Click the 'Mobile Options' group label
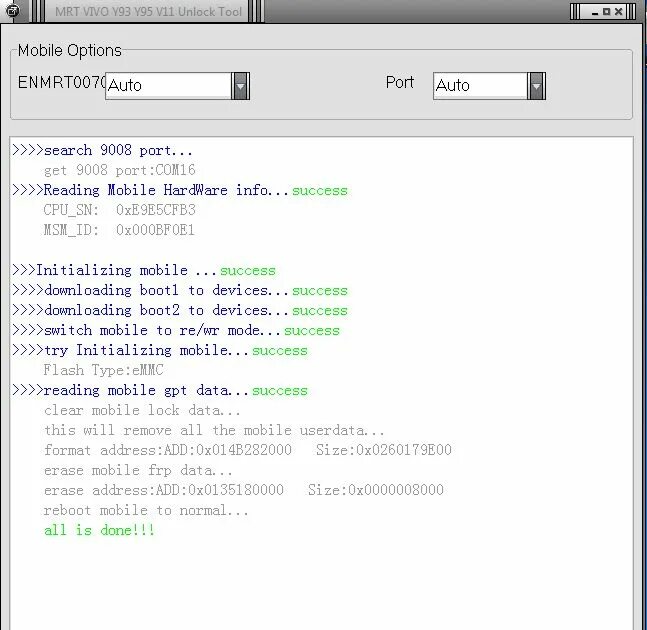This screenshot has height=630, width=647. [69, 51]
